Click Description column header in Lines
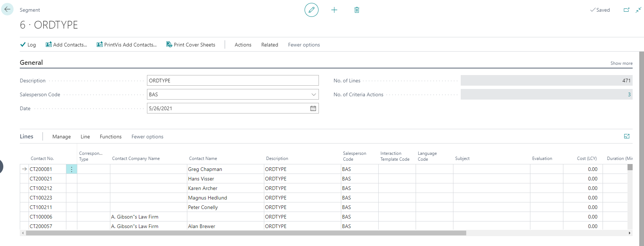Viewport: 644px width, 246px height. click(277, 159)
